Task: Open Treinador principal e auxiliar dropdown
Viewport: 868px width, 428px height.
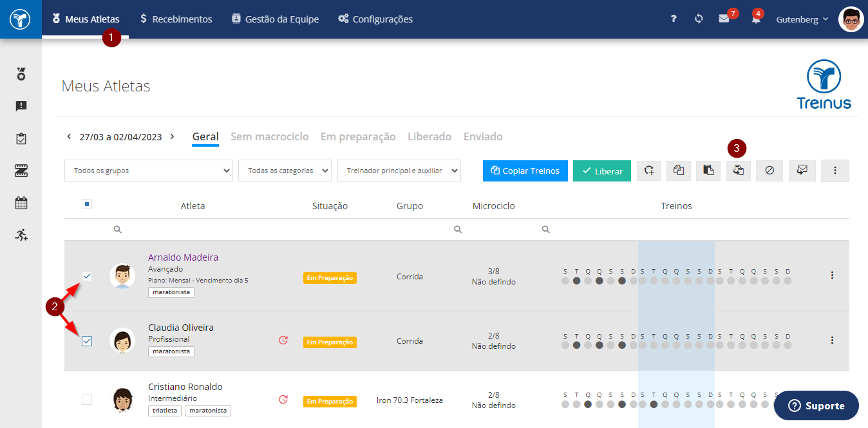Action: pos(399,171)
